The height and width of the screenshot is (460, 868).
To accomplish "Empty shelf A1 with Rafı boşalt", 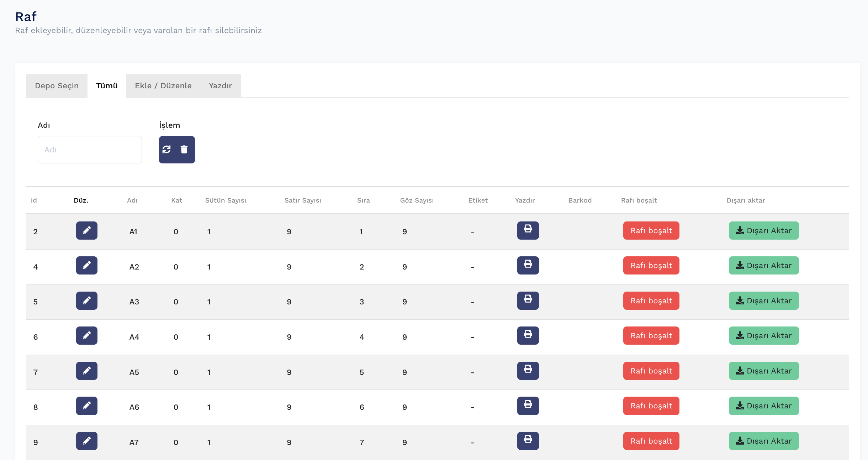I will [x=651, y=231].
